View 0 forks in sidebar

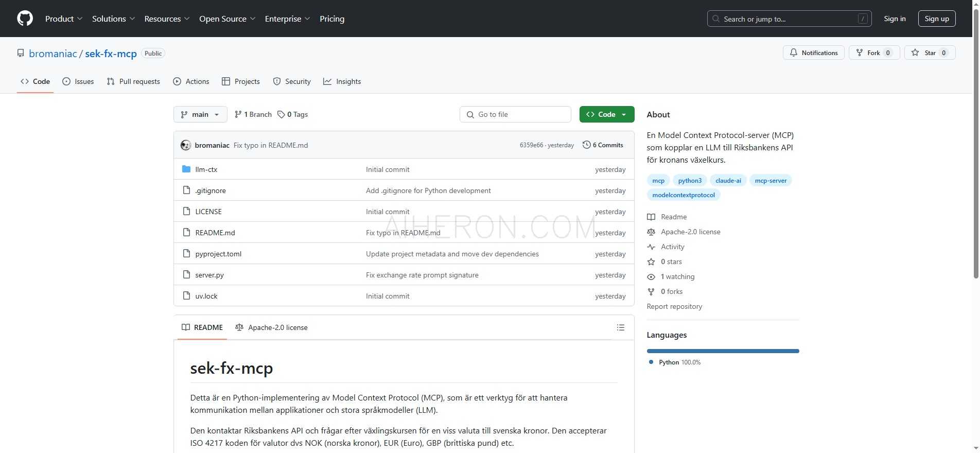coord(665,291)
